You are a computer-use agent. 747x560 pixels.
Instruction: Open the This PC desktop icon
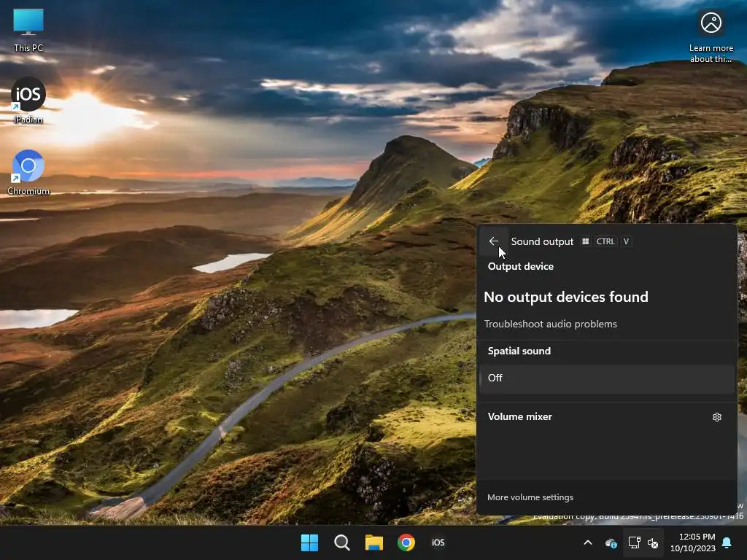click(28, 29)
